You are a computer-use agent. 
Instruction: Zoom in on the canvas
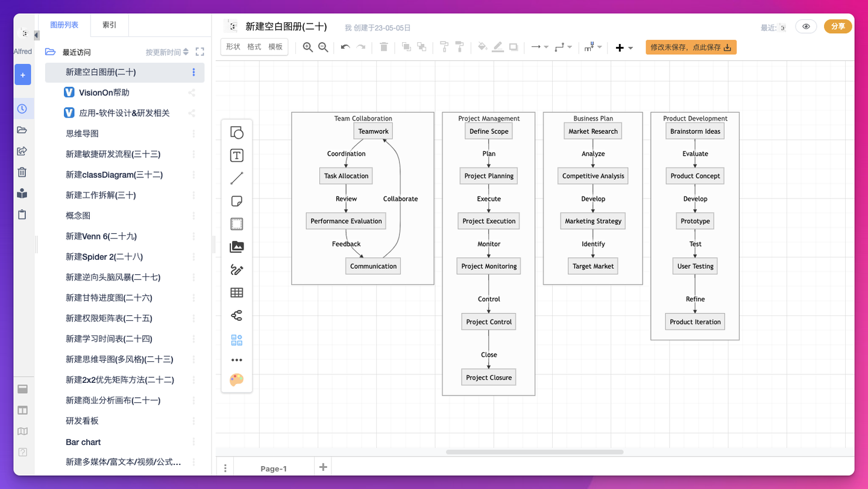(307, 46)
